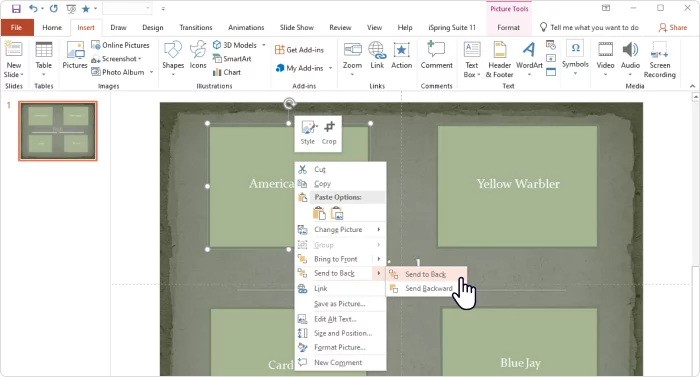Open the Icons library

[198, 55]
